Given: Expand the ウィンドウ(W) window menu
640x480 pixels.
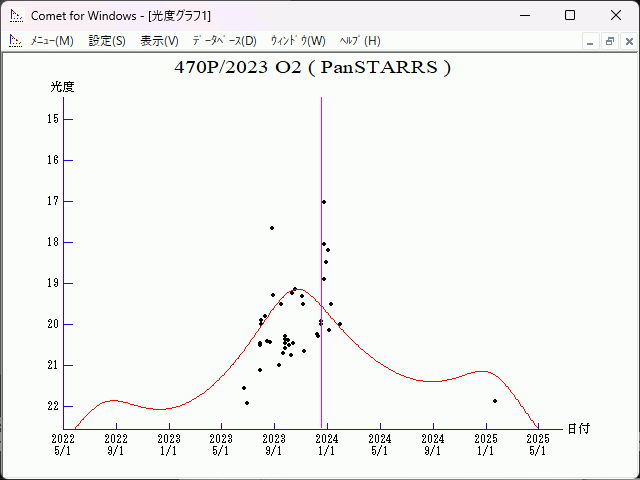Looking at the screenshot, I should (298, 41).
